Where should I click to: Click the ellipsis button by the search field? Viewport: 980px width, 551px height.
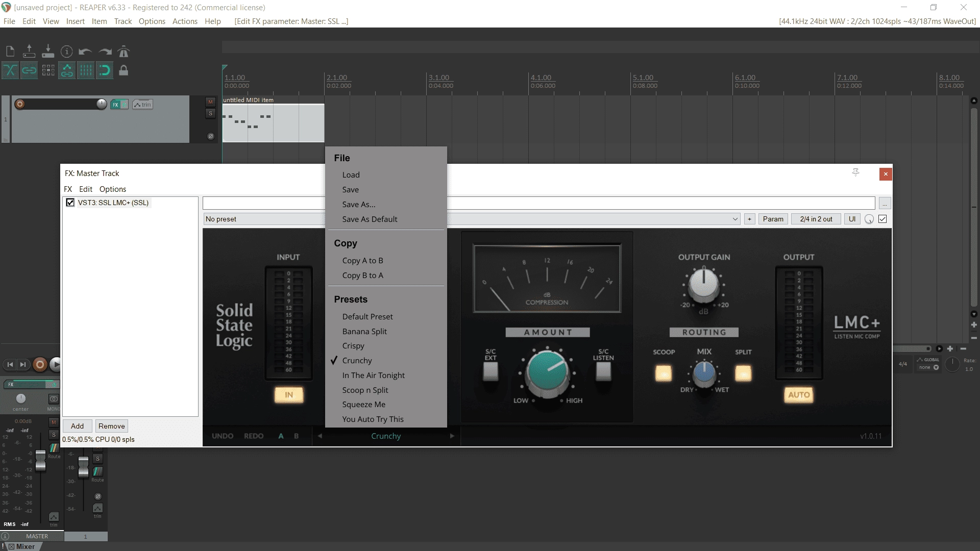pyautogui.click(x=885, y=203)
